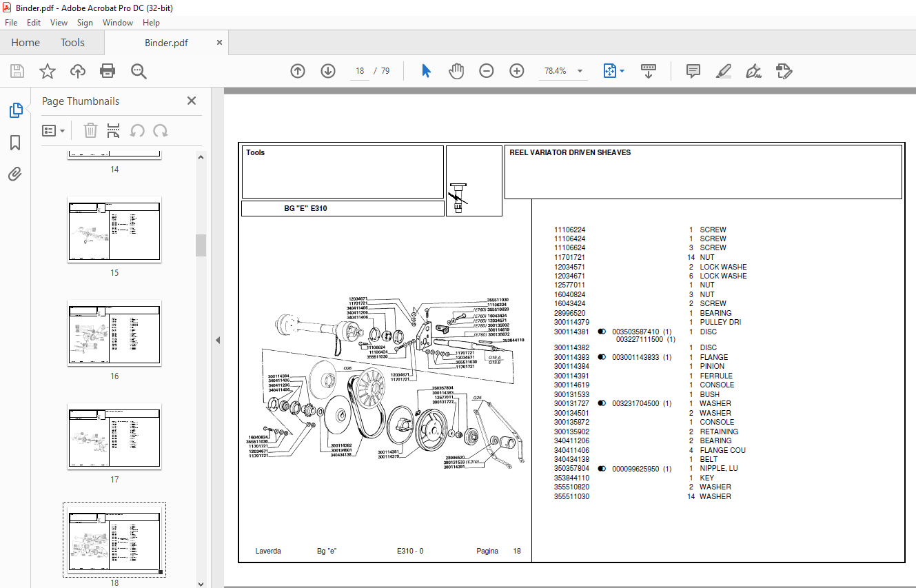
Task: Click part number 28996520 in parts list
Action: [569, 313]
